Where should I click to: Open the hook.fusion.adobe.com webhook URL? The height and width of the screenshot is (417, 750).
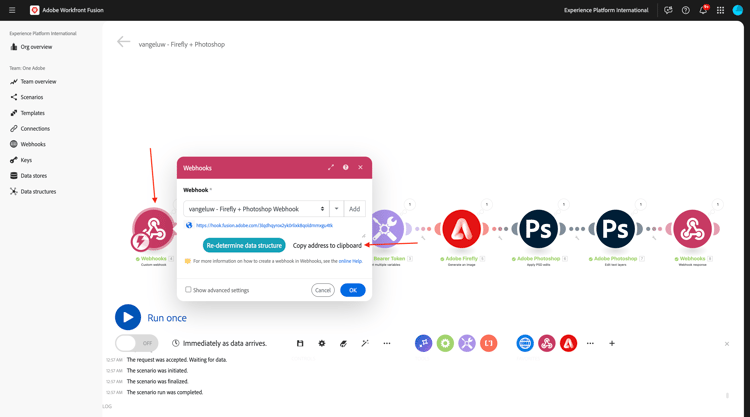(264, 225)
